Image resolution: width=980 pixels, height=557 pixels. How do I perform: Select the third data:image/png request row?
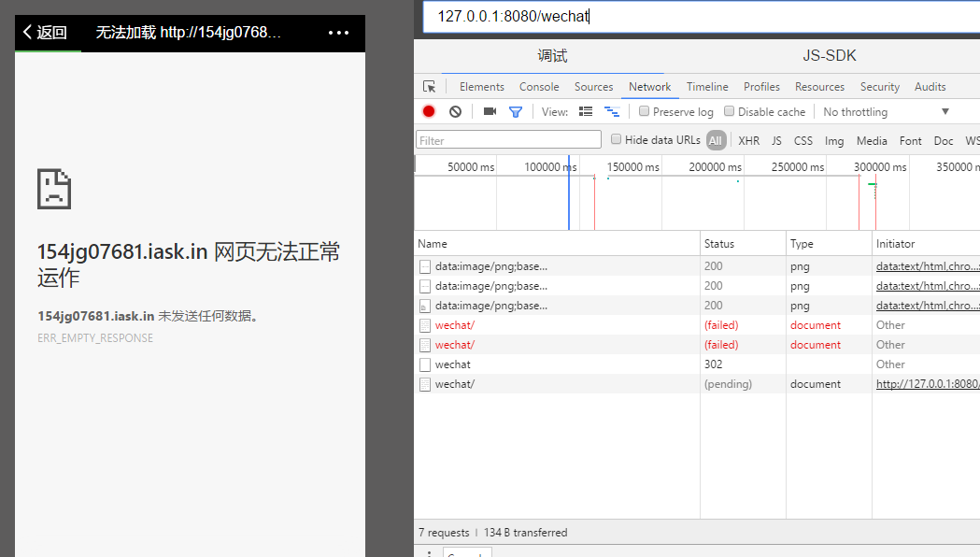[697, 306]
